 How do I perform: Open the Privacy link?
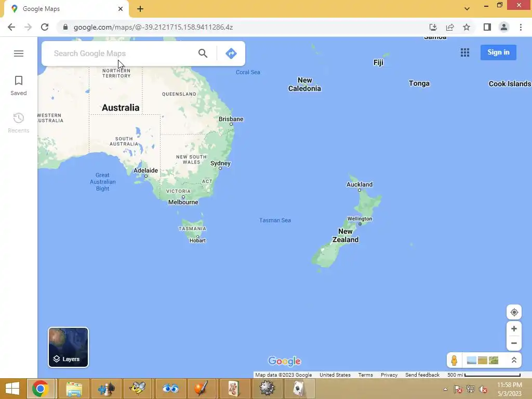coord(389,375)
